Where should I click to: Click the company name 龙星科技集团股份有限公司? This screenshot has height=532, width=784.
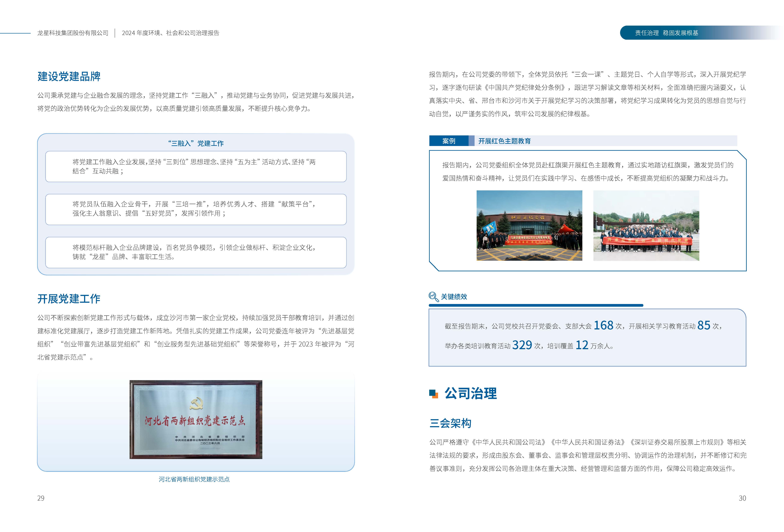(x=73, y=33)
